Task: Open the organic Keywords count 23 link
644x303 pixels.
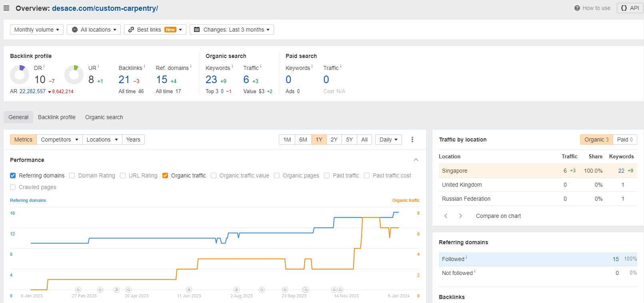Action: pos(211,80)
